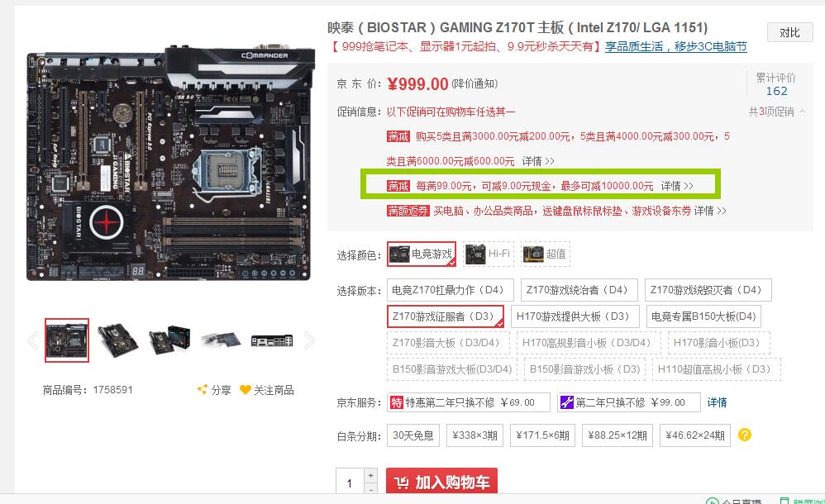The height and width of the screenshot is (504, 825).
Task: Click the share icon next to 分享
Action: (202, 390)
